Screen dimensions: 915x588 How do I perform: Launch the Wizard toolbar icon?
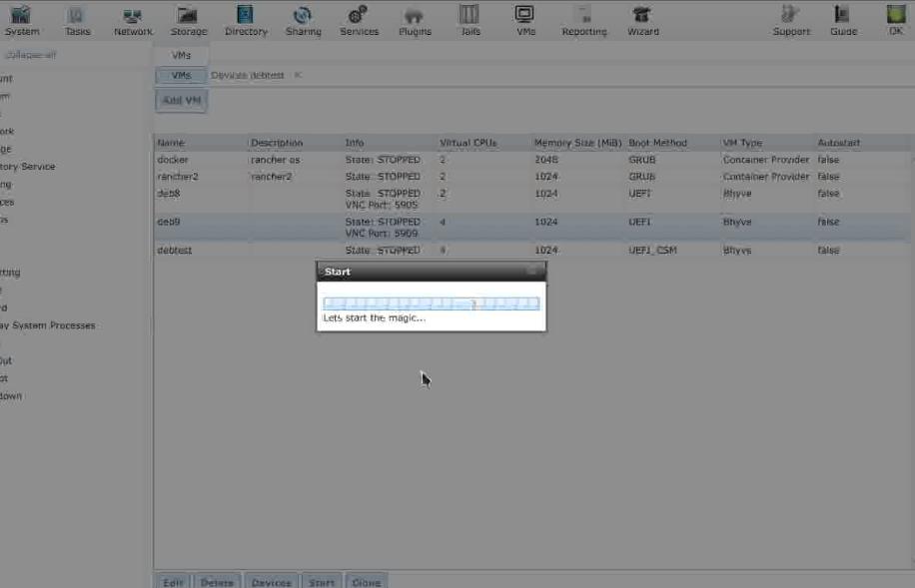click(x=642, y=20)
